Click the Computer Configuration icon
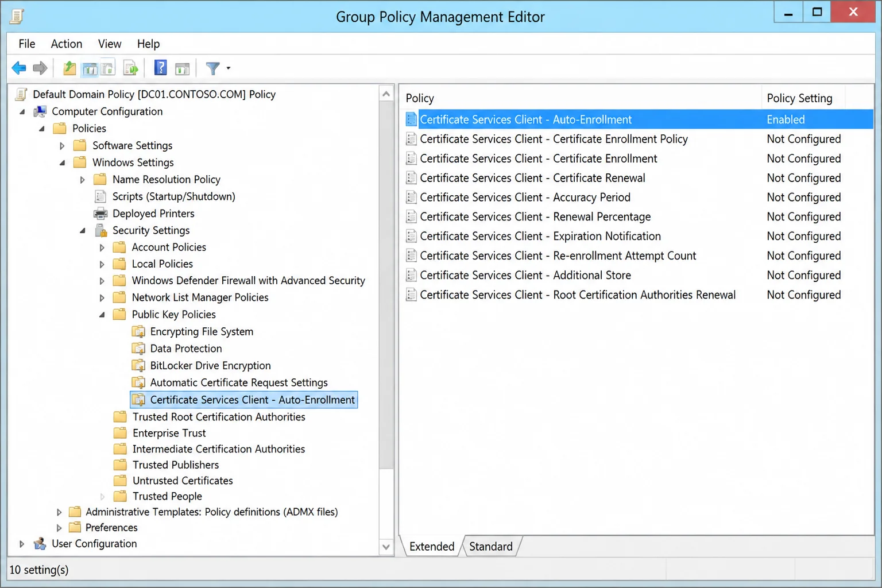882x588 pixels. point(40,111)
